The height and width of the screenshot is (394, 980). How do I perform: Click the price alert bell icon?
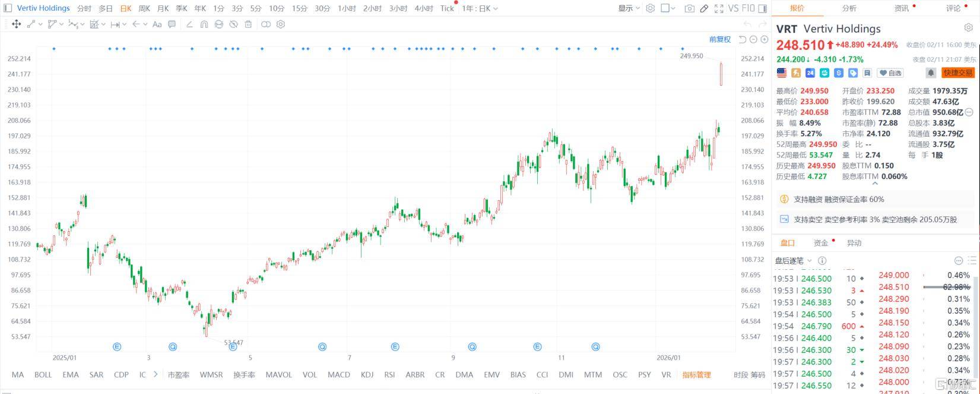[931, 73]
